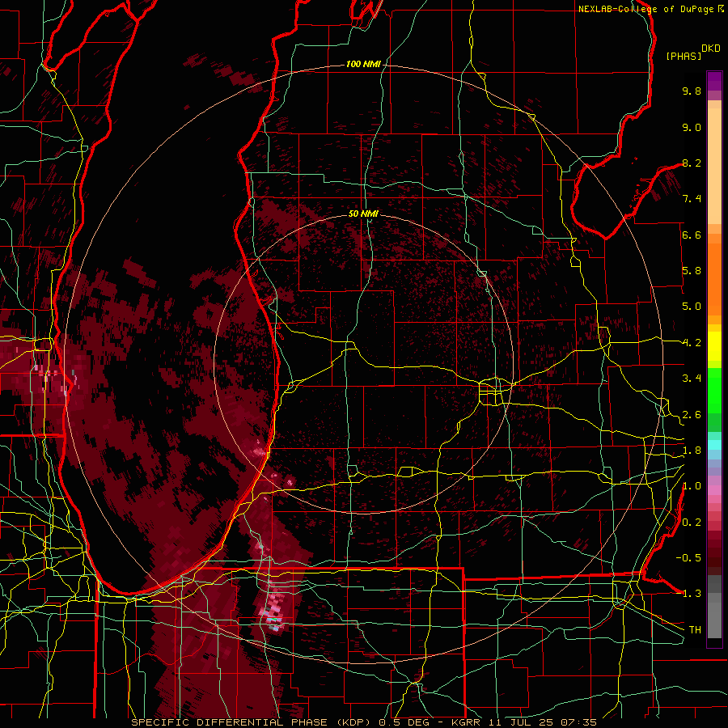Click the -0.5 scale value

(x=688, y=558)
